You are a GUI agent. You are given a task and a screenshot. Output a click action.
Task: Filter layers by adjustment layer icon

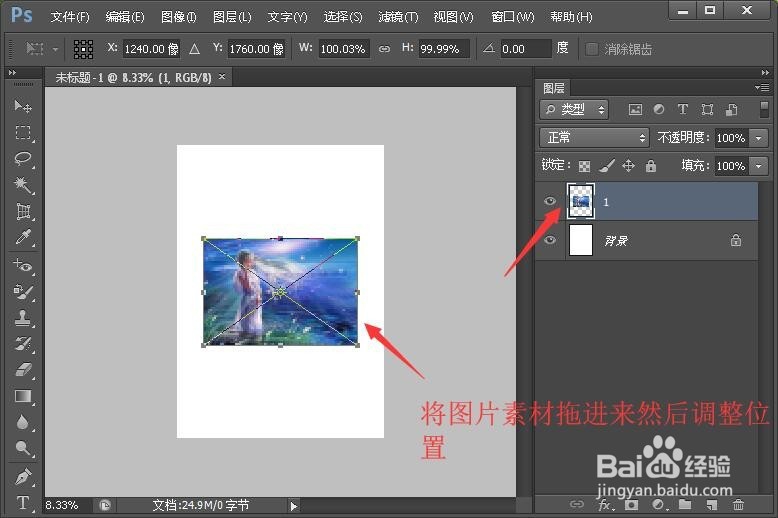659,110
